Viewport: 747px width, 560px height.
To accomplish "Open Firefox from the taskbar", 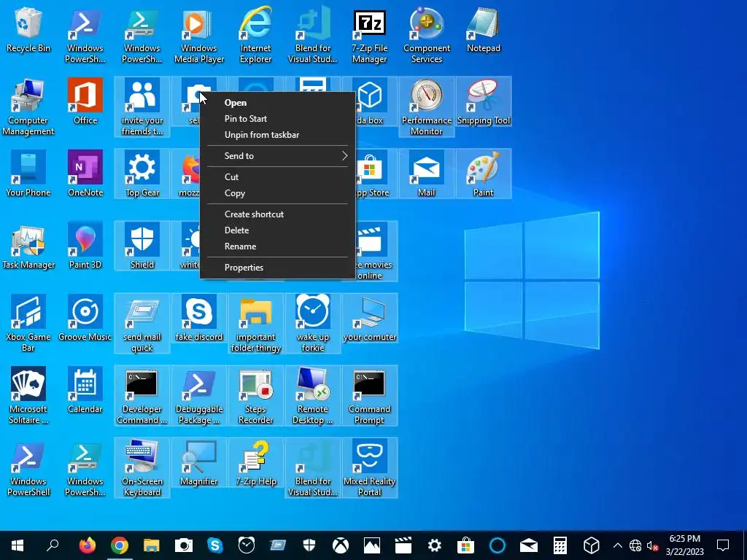I will click(88, 545).
